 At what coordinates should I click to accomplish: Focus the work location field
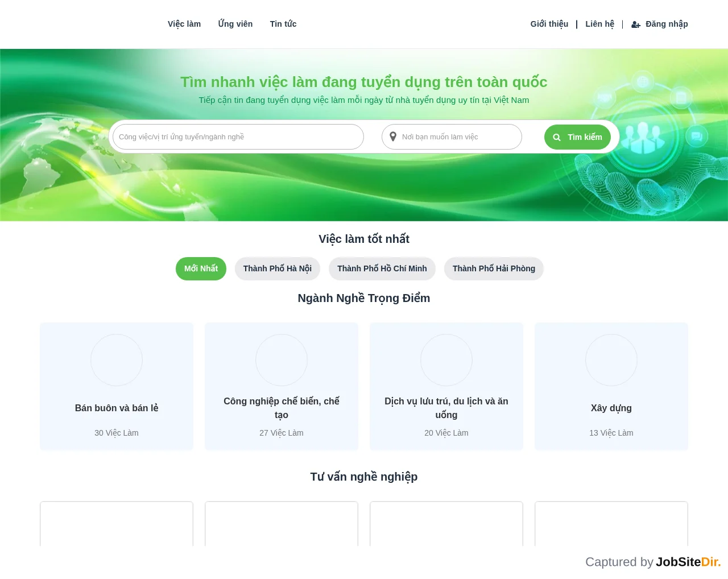tap(452, 137)
